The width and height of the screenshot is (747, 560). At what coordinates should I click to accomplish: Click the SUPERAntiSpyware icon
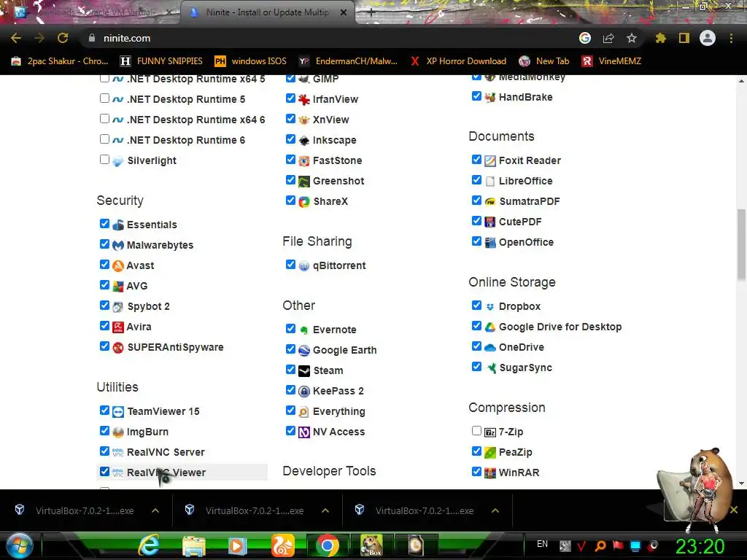(118, 348)
